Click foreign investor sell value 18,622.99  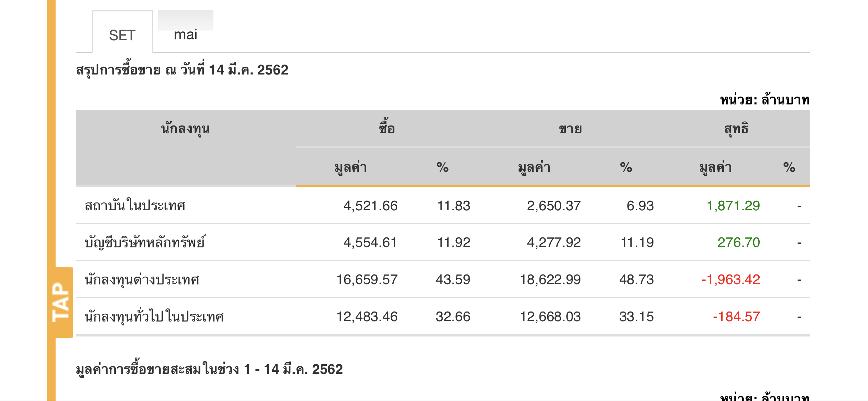point(550,279)
